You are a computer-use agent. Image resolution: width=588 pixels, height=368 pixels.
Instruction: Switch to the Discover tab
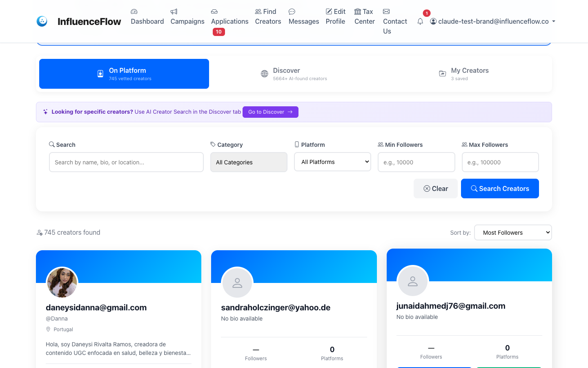(x=294, y=74)
